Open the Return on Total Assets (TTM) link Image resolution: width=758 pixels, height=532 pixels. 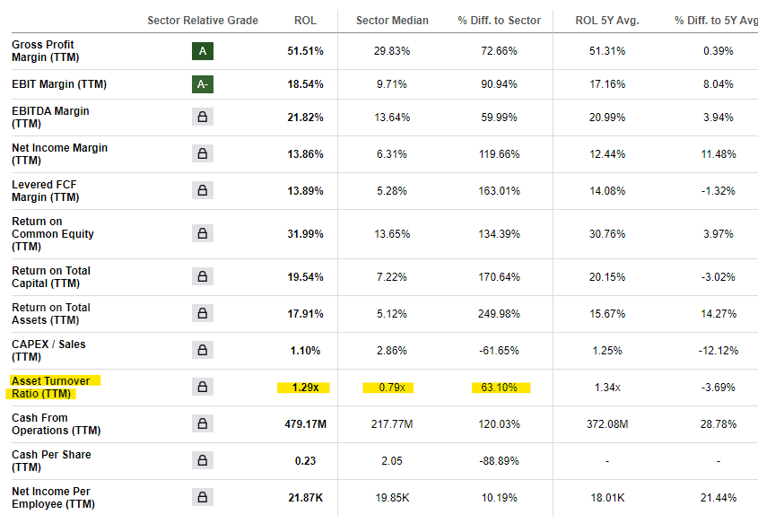[51, 314]
